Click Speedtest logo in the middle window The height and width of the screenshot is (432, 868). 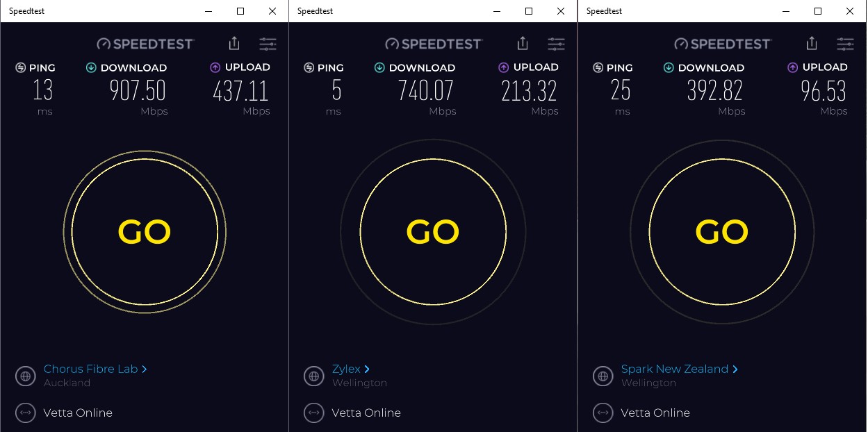(434, 44)
